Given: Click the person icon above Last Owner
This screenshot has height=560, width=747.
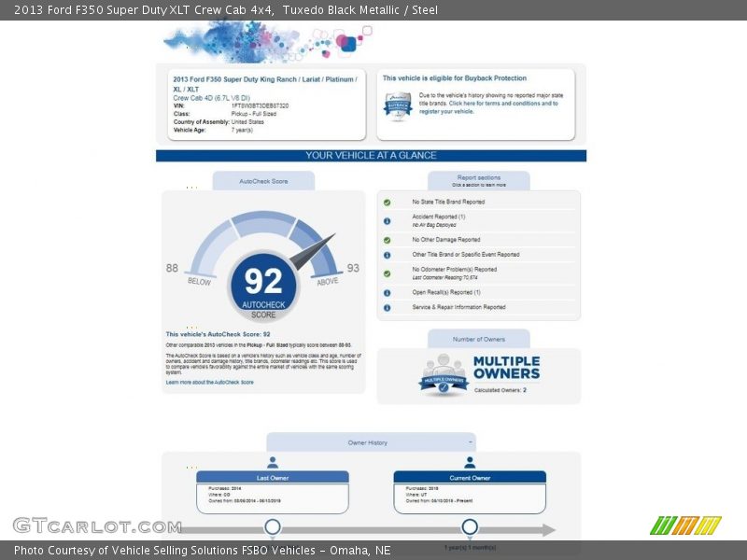Looking at the screenshot, I should [273, 462].
